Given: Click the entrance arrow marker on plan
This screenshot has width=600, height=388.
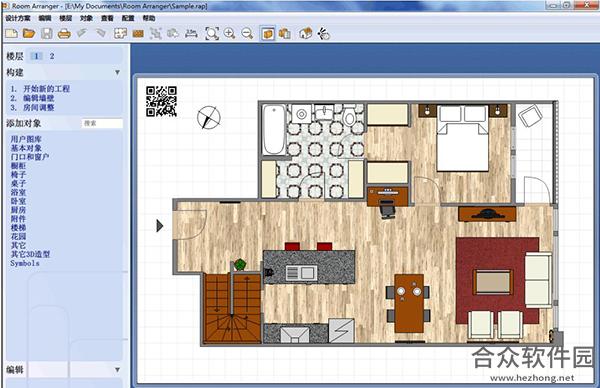Looking at the screenshot, I should coord(160,226).
